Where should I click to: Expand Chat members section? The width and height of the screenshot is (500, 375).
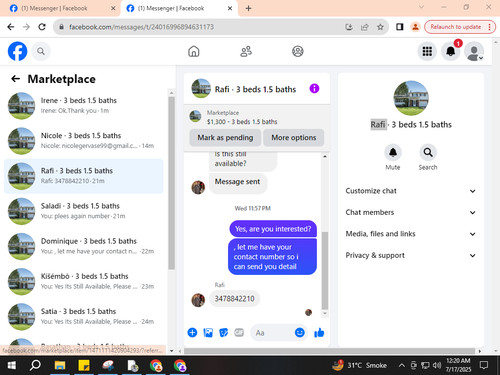click(x=411, y=212)
